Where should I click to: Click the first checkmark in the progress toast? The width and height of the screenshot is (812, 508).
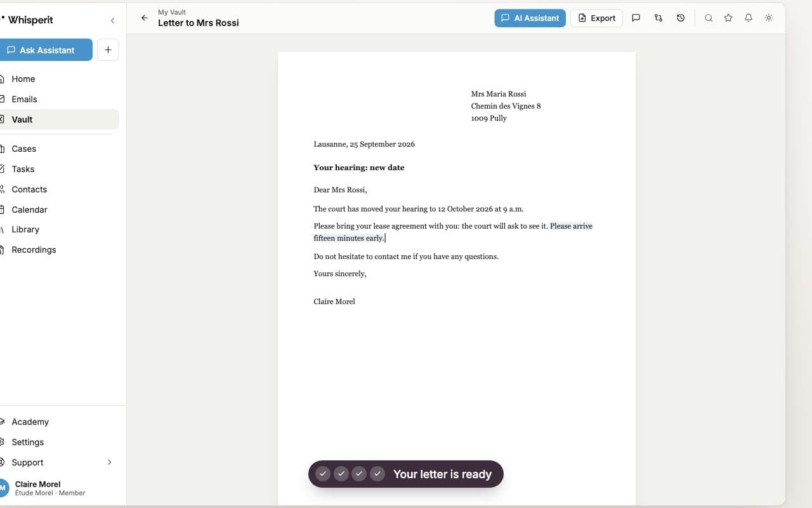point(323,474)
